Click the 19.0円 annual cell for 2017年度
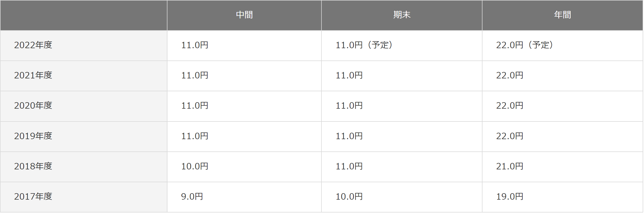The height and width of the screenshot is (213, 644). point(563,197)
